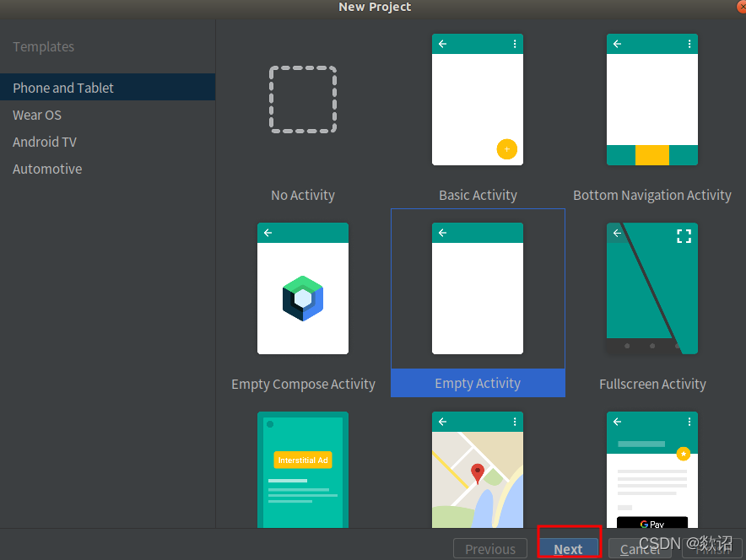Choose the Bottom Navigation Activity template
The height and width of the screenshot is (560, 746).
tap(652, 100)
